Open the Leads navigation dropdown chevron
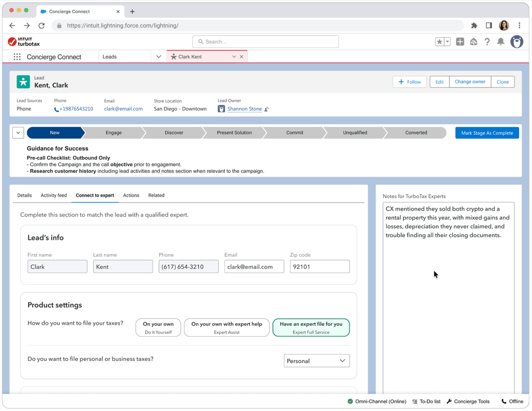The image size is (532, 411). coord(159,57)
